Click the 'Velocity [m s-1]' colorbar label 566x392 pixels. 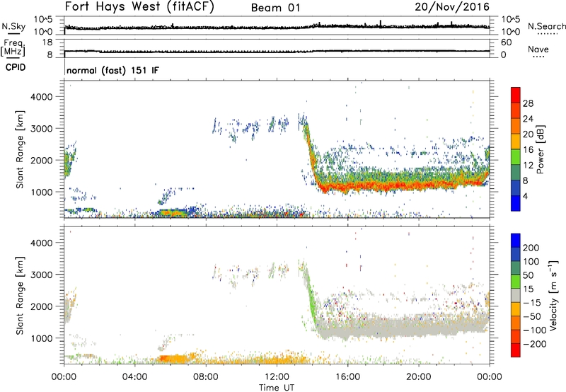tap(553, 295)
